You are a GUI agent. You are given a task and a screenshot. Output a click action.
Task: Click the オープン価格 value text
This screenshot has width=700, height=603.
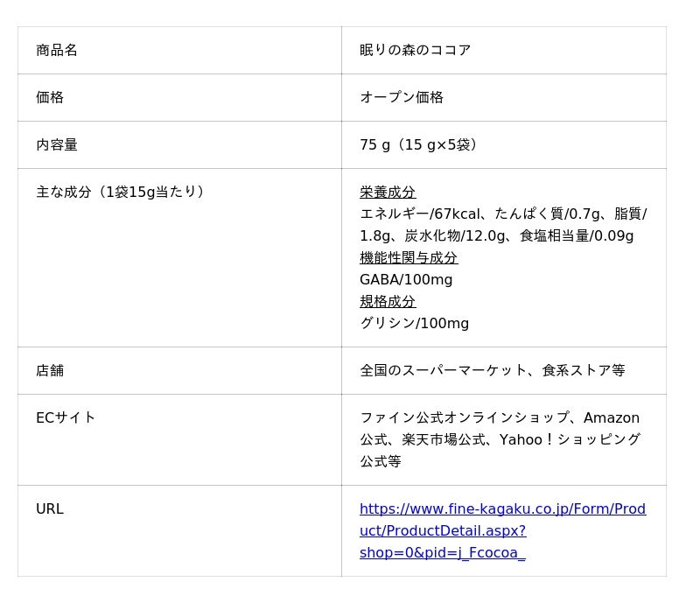coord(402,98)
